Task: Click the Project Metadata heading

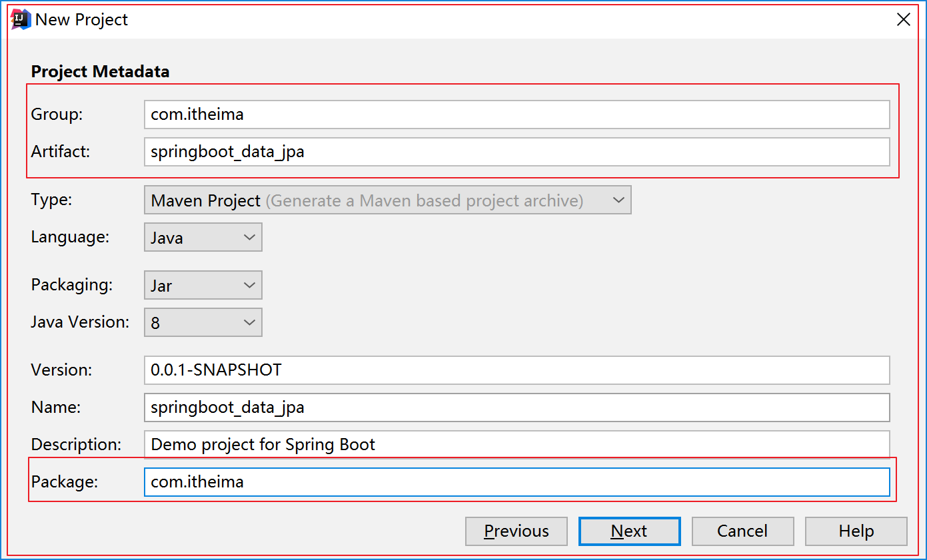Action: [x=101, y=71]
